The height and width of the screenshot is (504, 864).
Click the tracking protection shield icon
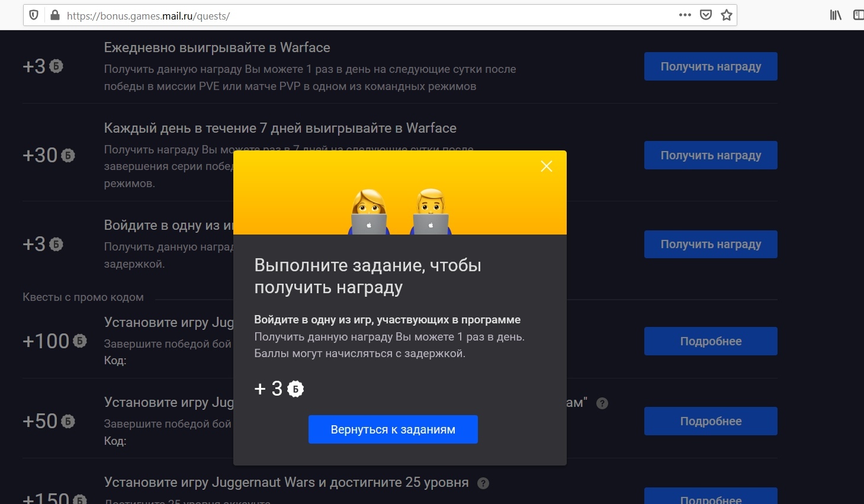point(34,15)
